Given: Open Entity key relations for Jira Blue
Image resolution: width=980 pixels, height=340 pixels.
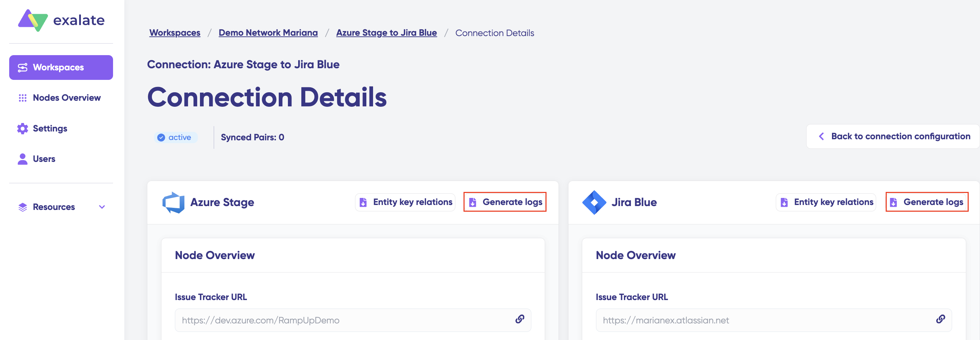Looking at the screenshot, I should 826,202.
